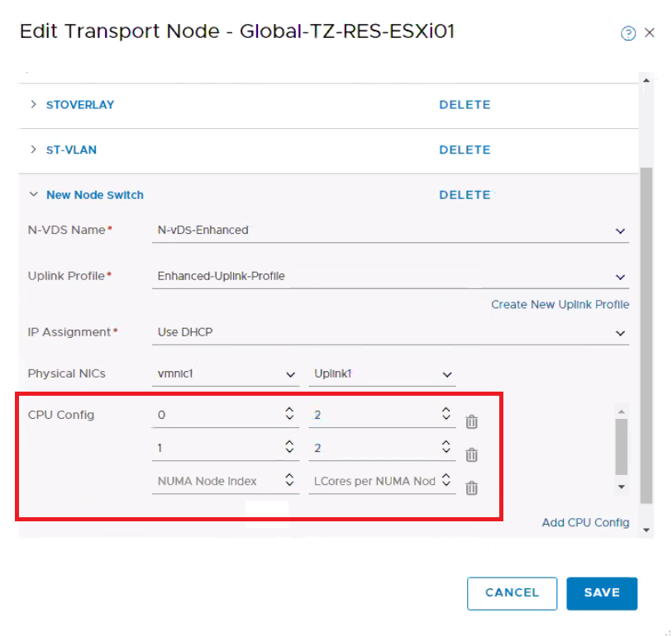Expand the STOVERLAY switch section

click(x=34, y=105)
